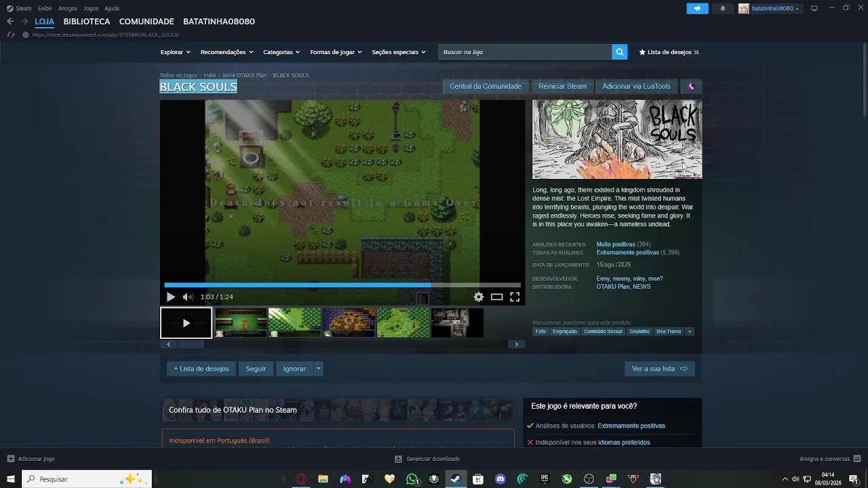The width and height of the screenshot is (868, 488).
Task: Open the Ajuda menu
Action: coord(112,8)
